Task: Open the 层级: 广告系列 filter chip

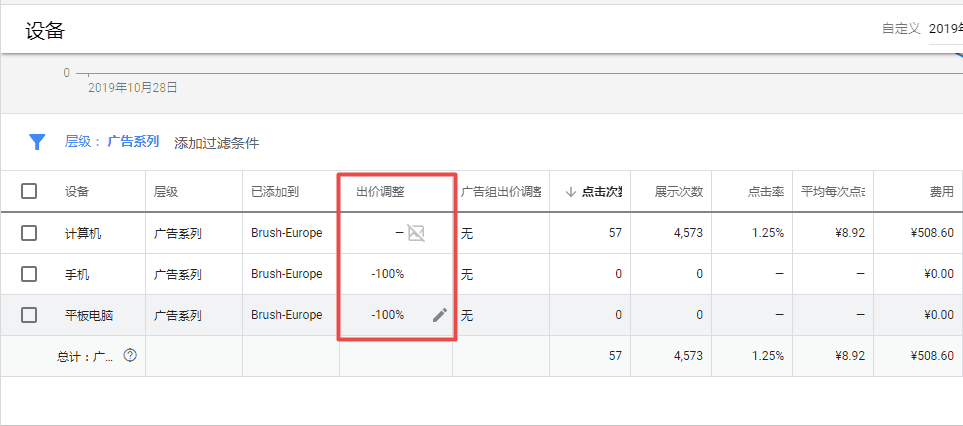Action: (112, 142)
